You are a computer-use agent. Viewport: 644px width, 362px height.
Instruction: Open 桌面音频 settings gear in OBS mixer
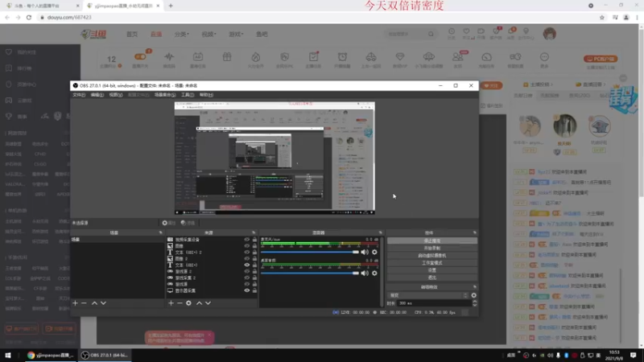tap(374, 273)
